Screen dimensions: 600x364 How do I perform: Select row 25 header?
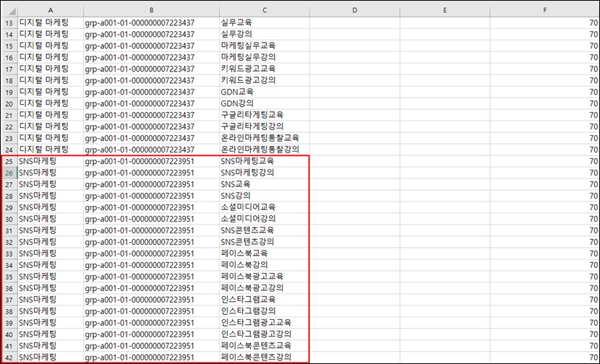[9, 161]
